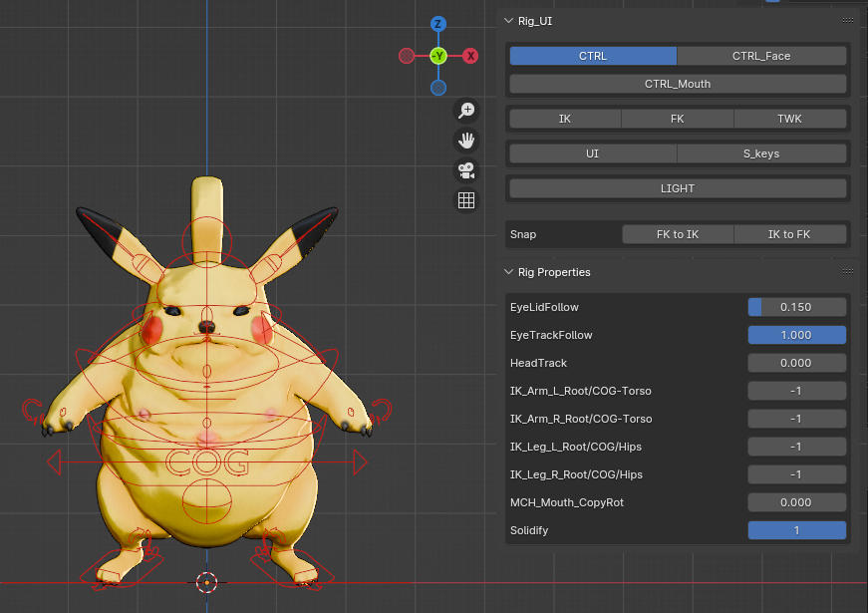This screenshot has width=868, height=613.
Task: Click the zoom magnifier viewport icon
Action: (x=466, y=111)
